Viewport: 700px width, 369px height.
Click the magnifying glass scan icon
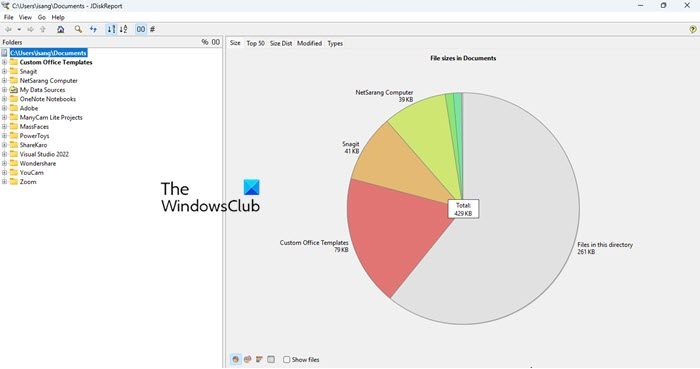[x=78, y=29]
